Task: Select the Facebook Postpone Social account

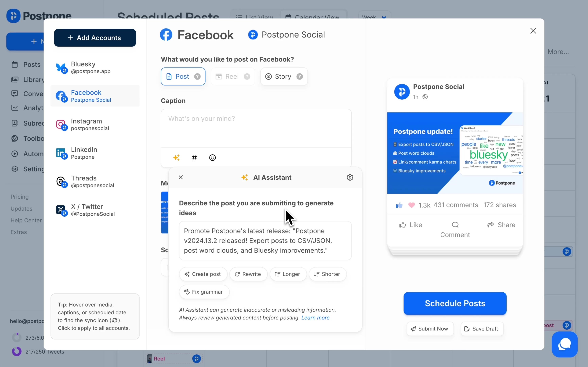Action: tap(95, 96)
